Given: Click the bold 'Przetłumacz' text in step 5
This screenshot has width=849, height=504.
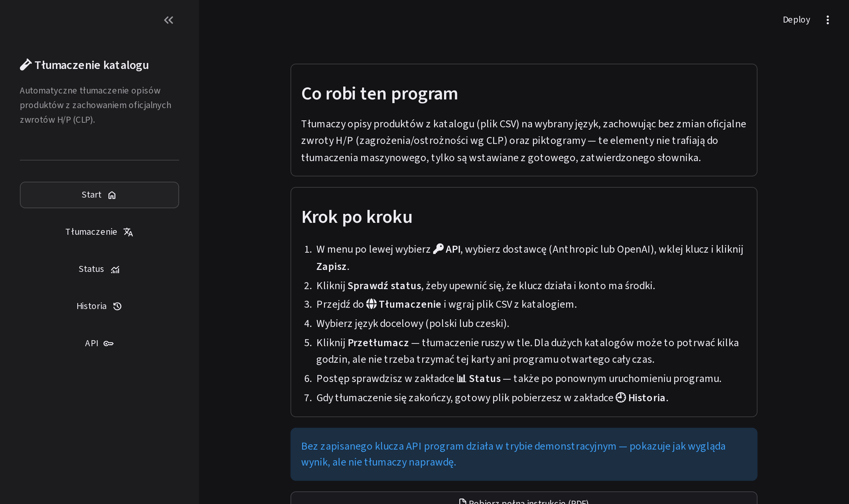Looking at the screenshot, I should pyautogui.click(x=378, y=343).
